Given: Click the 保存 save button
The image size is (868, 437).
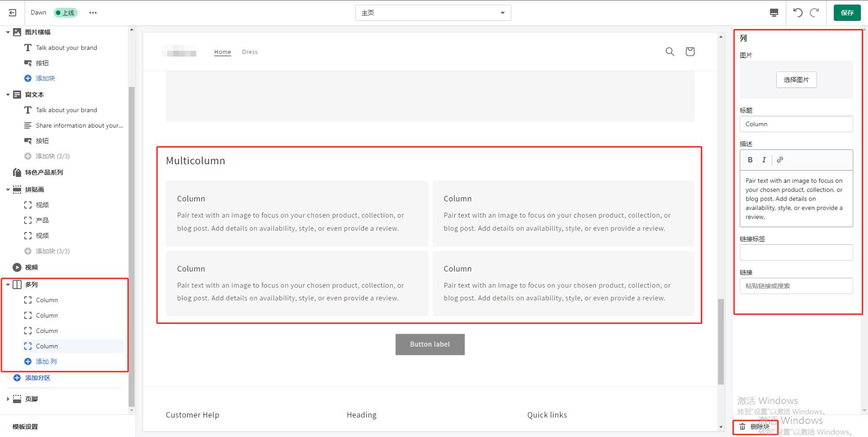Looking at the screenshot, I should tap(847, 13).
